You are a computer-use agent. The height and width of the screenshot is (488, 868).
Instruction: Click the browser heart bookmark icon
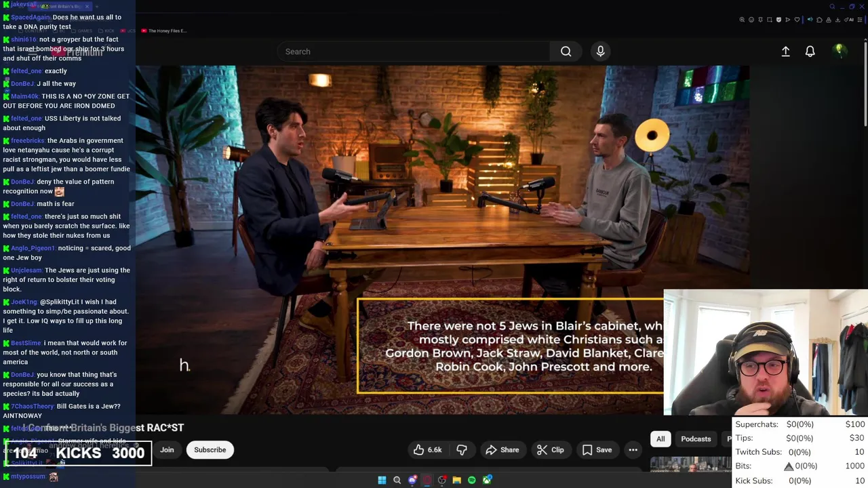[x=797, y=20]
